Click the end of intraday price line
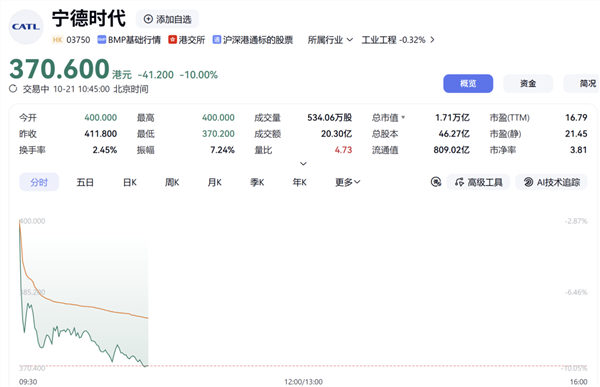 147,366
